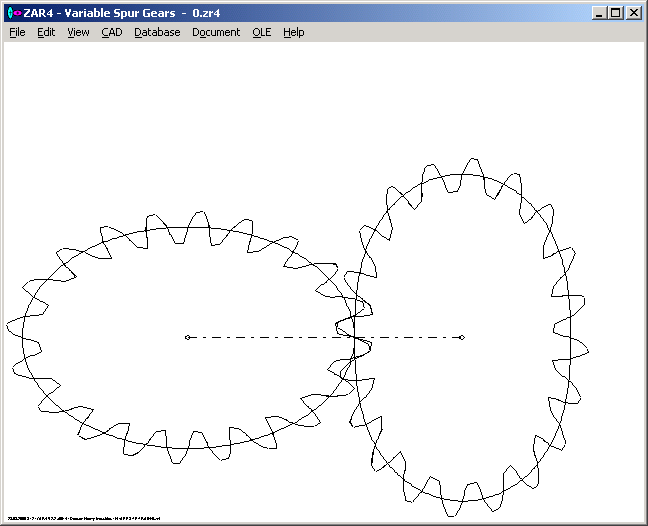648x526 pixels.
Task: Minimize the ZAR4 window
Action: 599,13
